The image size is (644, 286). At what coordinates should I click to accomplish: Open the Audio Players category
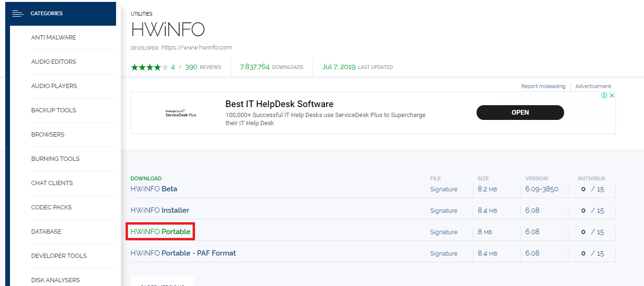click(54, 86)
